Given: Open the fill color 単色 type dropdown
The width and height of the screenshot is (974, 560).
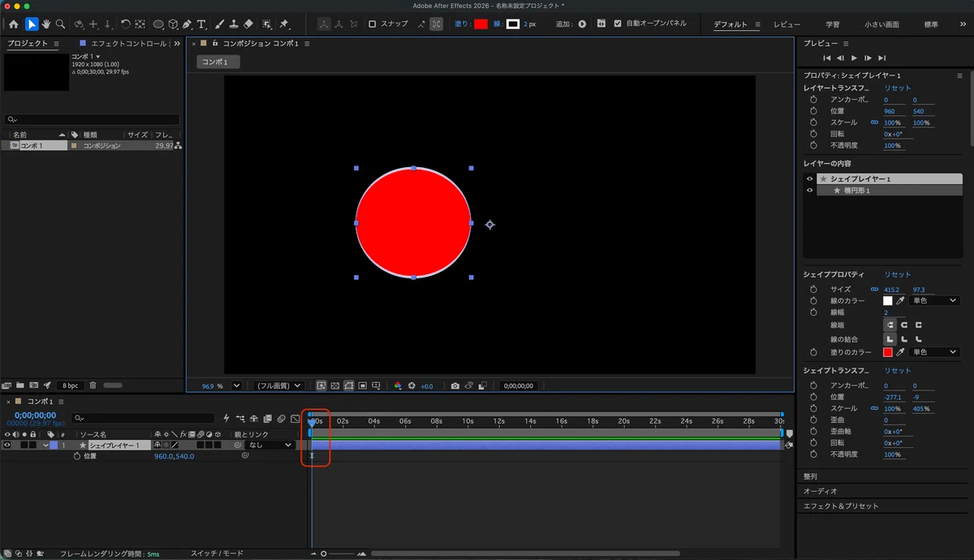Looking at the screenshot, I should pos(935,352).
